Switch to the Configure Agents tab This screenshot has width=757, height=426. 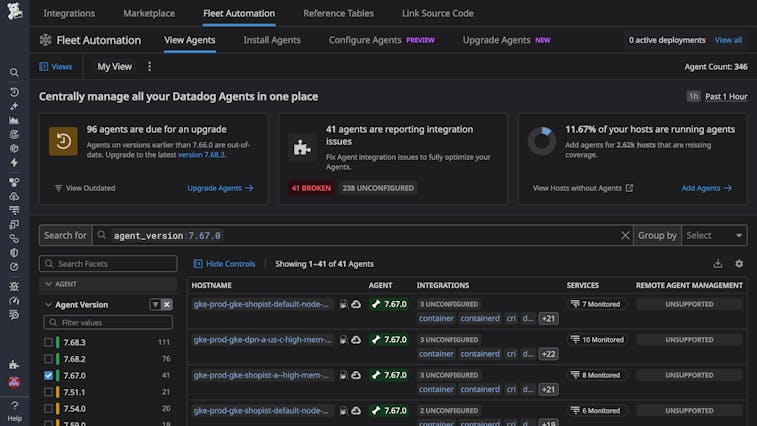(x=381, y=40)
